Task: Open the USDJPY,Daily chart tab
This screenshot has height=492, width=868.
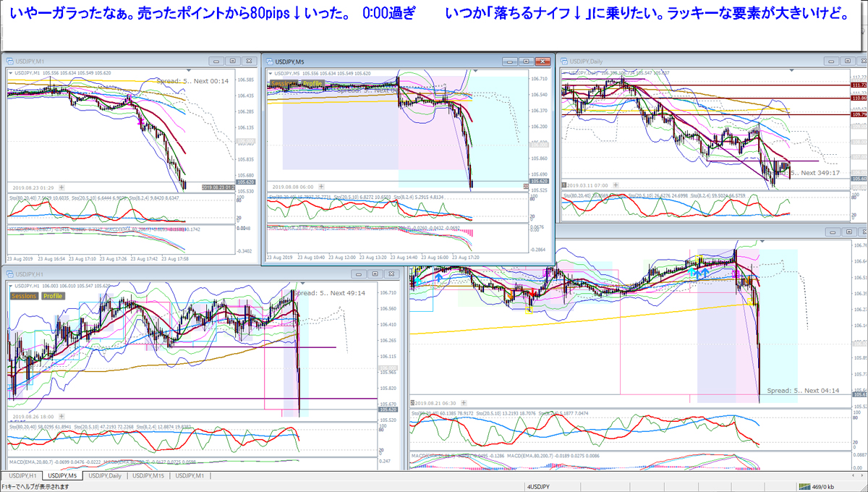Action: click(x=106, y=476)
